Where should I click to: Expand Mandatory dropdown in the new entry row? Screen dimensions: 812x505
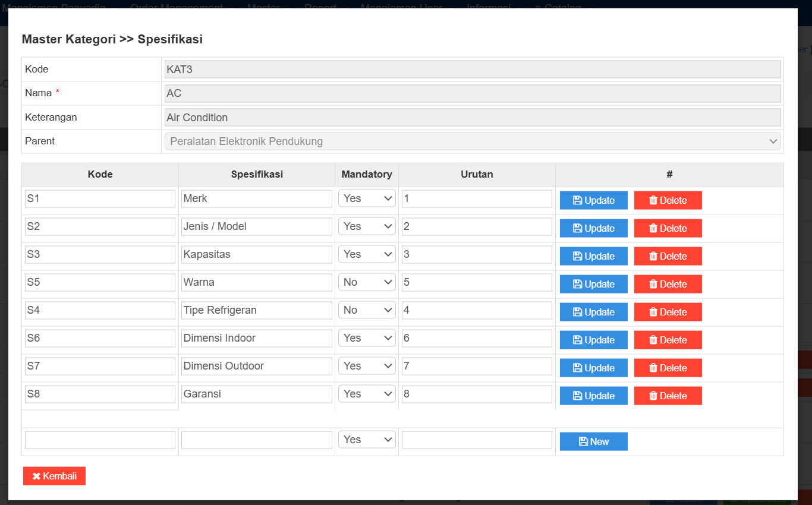[x=367, y=440]
